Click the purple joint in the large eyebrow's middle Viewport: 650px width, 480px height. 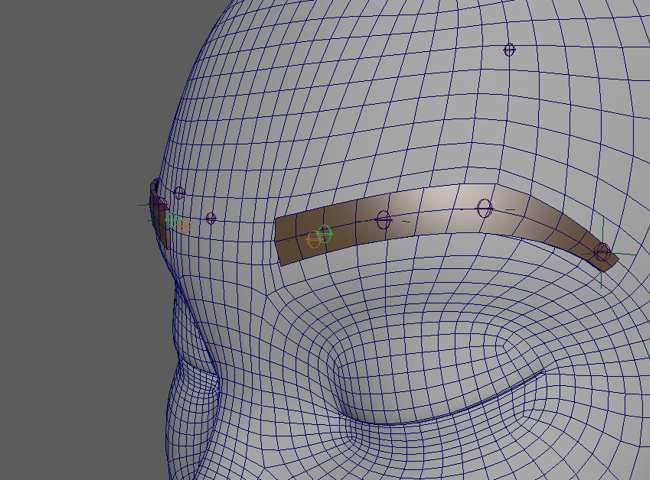tap(383, 220)
